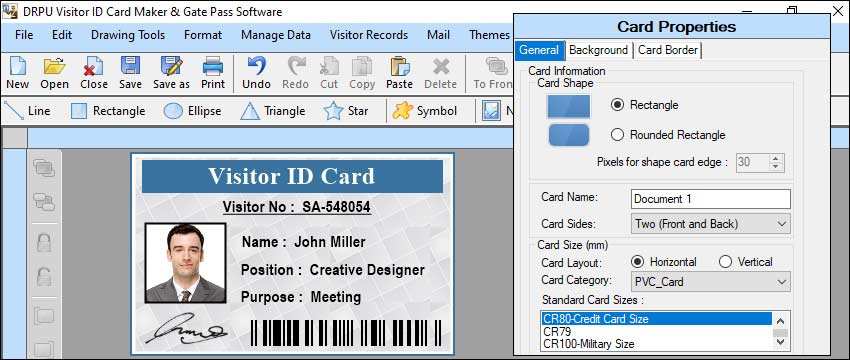850x360 pixels.
Task: Open the Visitor Records menu
Action: [x=369, y=35]
